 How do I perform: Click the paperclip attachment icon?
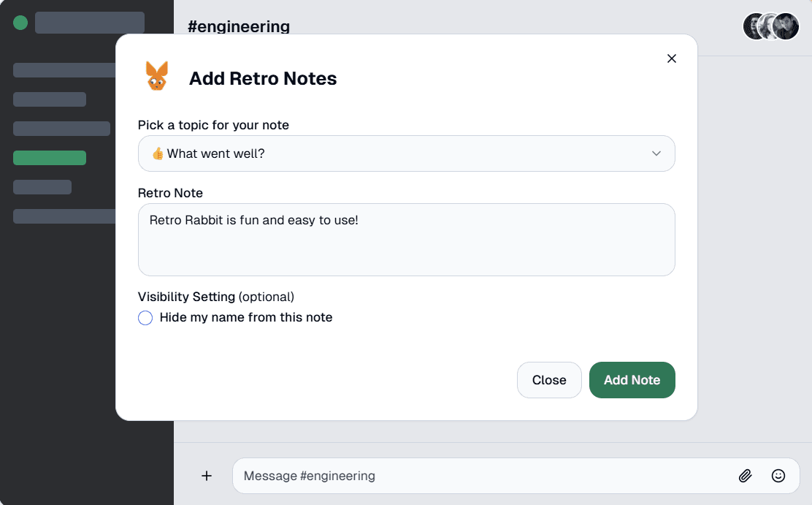(x=746, y=476)
